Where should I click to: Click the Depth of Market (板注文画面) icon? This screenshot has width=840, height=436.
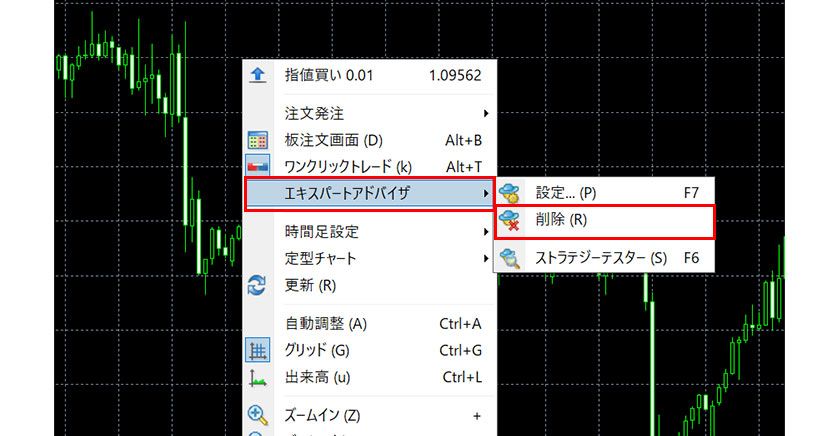[258, 140]
